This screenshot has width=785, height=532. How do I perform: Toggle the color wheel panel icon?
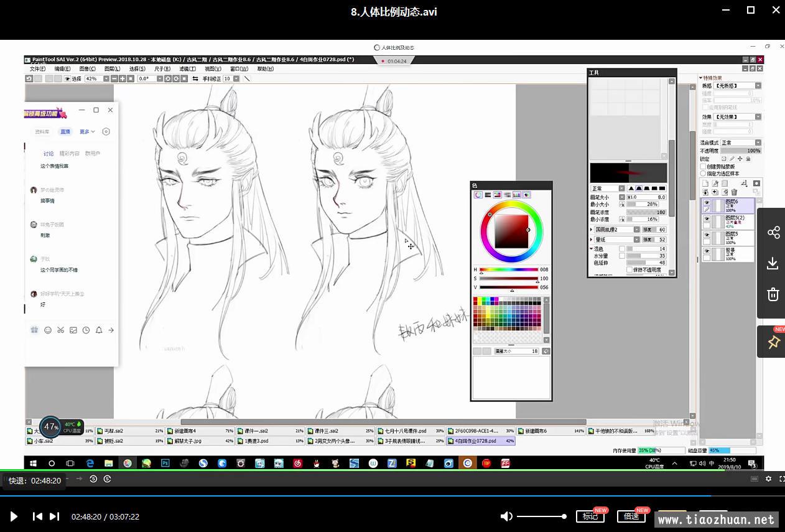[x=478, y=195]
